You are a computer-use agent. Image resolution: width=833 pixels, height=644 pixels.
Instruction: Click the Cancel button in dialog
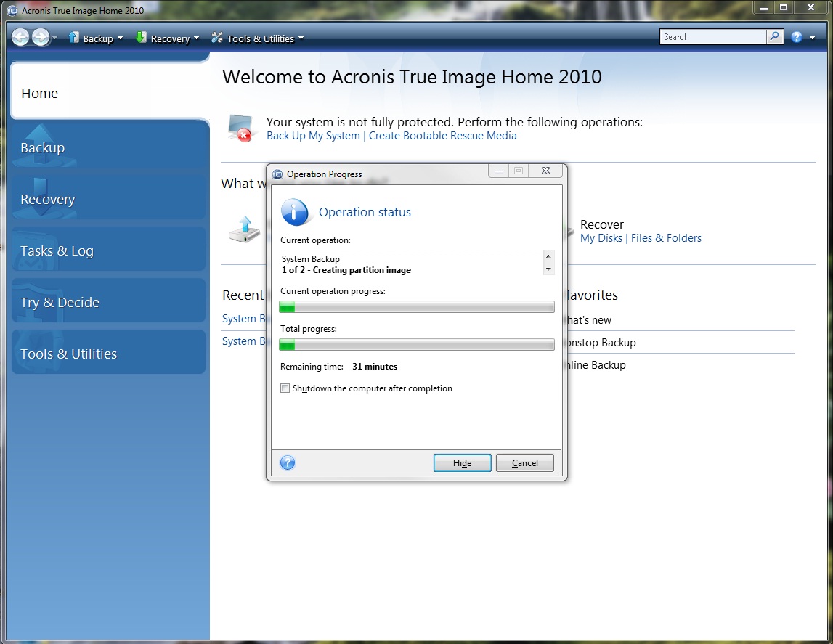[x=525, y=463]
